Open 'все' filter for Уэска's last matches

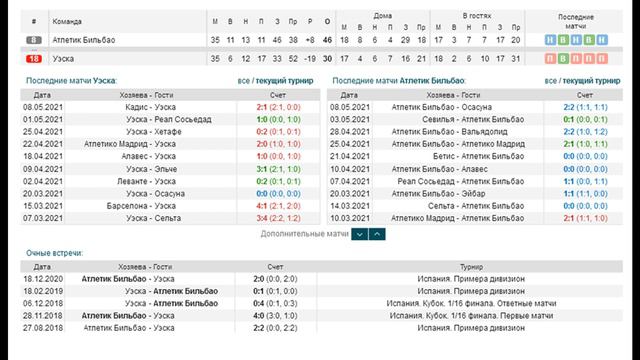[x=243, y=81]
